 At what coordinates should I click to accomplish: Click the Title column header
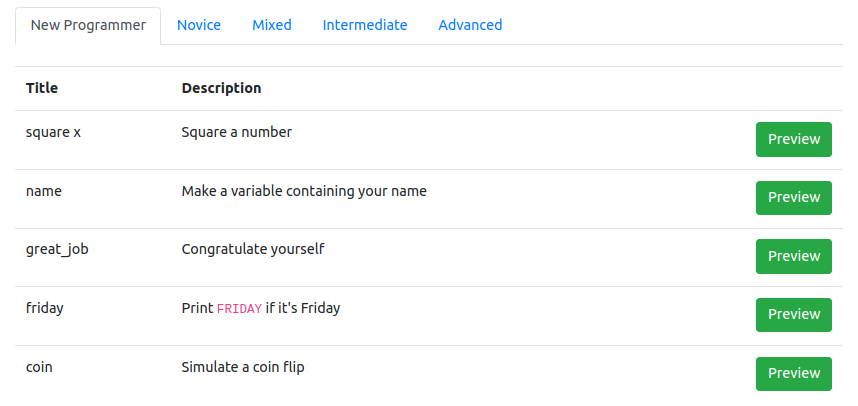42,88
